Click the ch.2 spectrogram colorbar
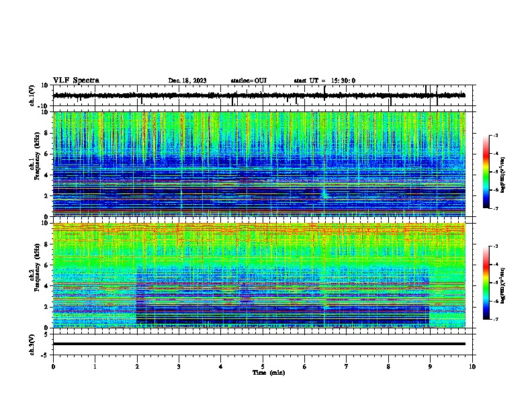Image resolution: width=532 pixels, height=411 pixels. pyautogui.click(x=486, y=283)
